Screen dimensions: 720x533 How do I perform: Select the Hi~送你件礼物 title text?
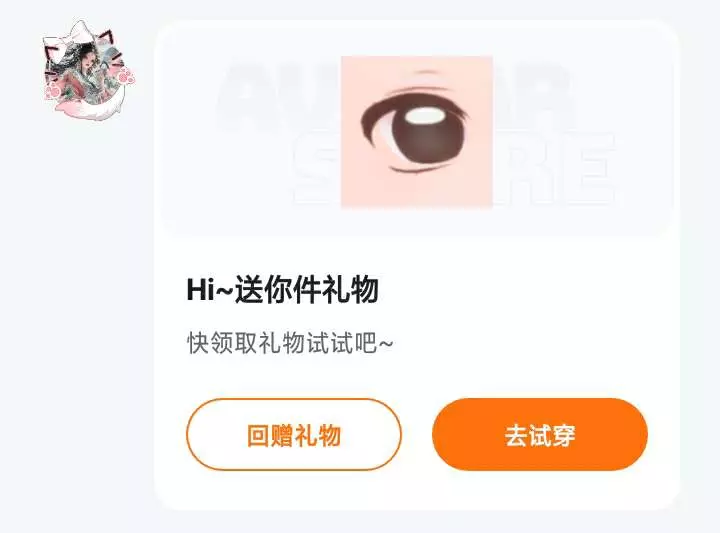click(x=282, y=290)
